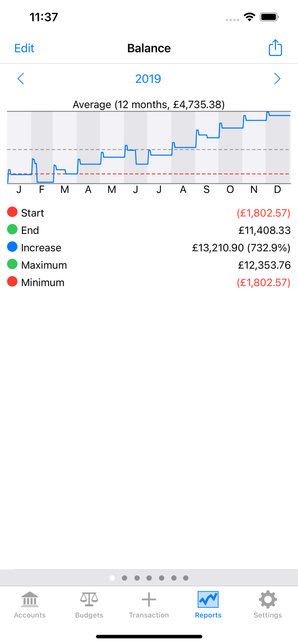Tap the red Start legend dot

[12, 212]
